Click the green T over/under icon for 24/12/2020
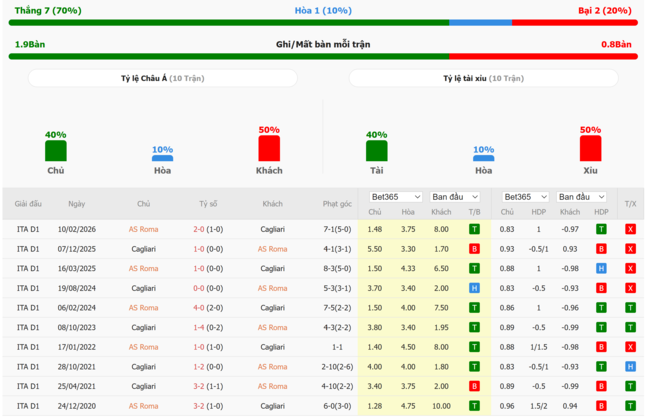 631,406
